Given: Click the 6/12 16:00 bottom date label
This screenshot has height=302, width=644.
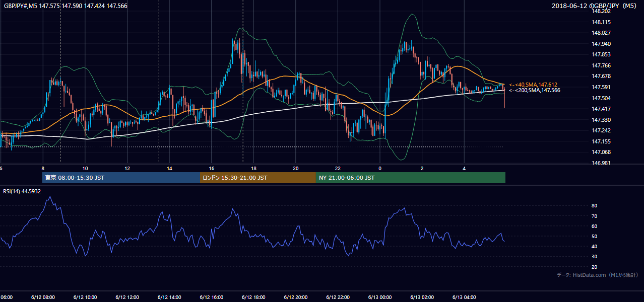Looking at the screenshot, I should (211, 297).
